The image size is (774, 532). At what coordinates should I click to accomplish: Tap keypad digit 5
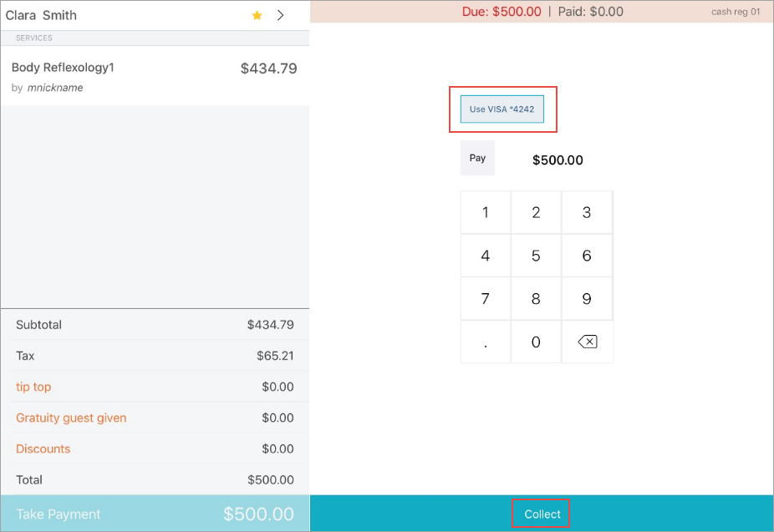tap(536, 256)
